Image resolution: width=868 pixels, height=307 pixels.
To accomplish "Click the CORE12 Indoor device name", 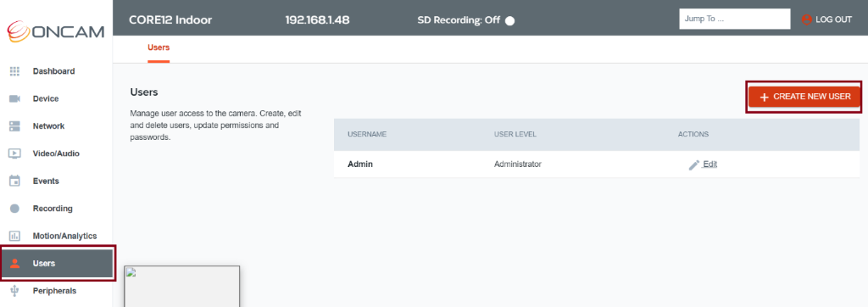I will click(170, 20).
